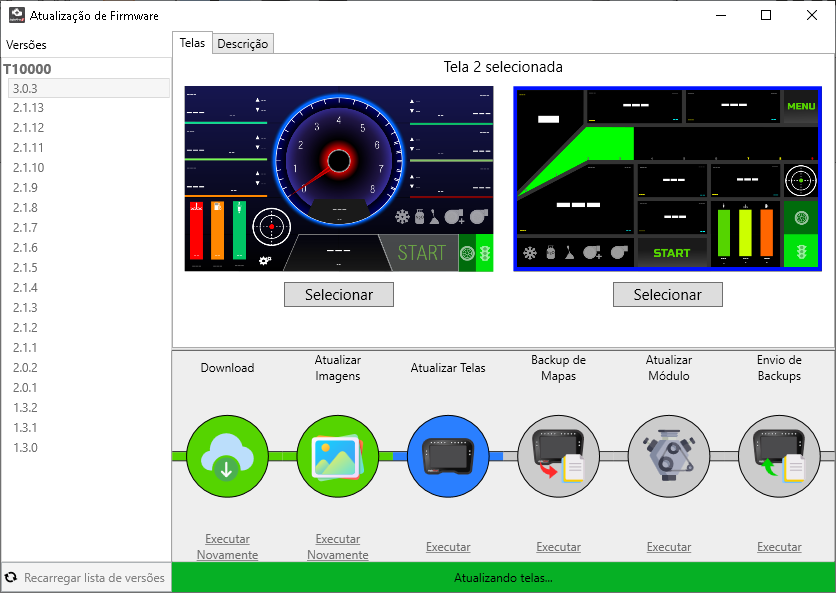Click the Atualizar Imagens picture icon
The image size is (836, 593).
pos(338,457)
